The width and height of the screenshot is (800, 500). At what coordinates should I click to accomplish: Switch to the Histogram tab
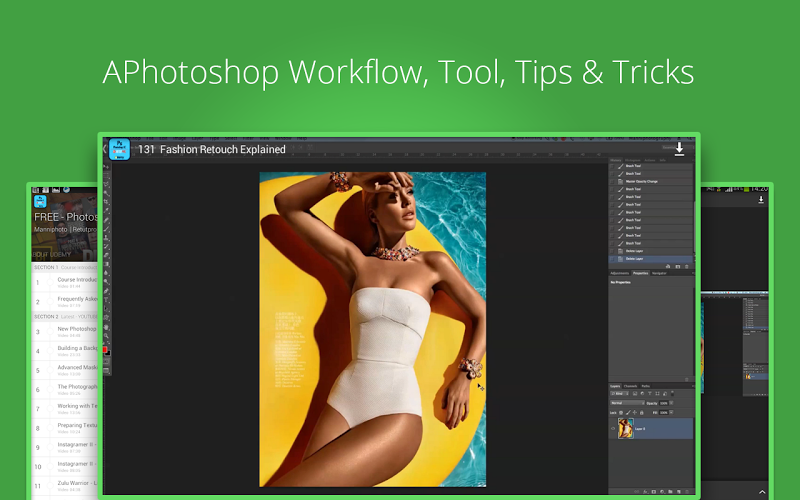pyautogui.click(x=633, y=160)
